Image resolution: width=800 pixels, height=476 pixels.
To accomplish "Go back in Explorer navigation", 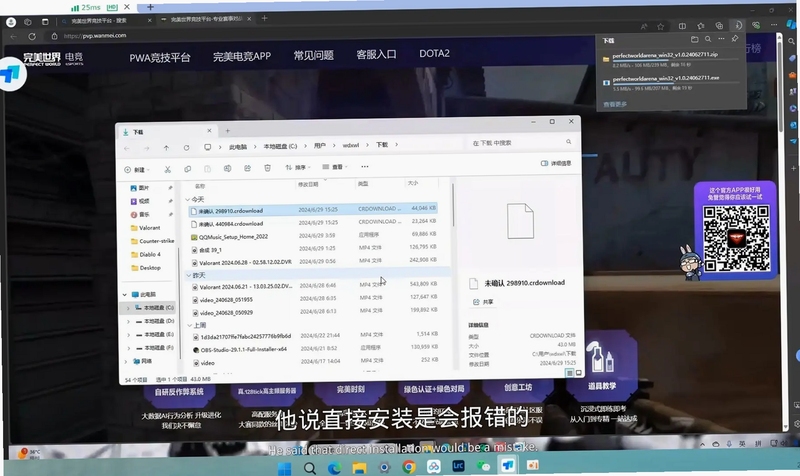I will tap(127, 148).
